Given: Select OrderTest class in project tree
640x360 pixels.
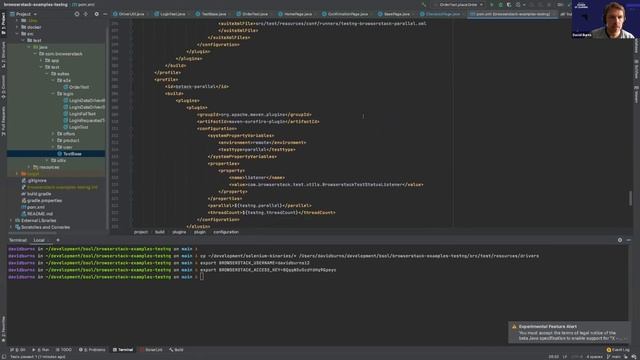Looking at the screenshot, I should [76, 87].
